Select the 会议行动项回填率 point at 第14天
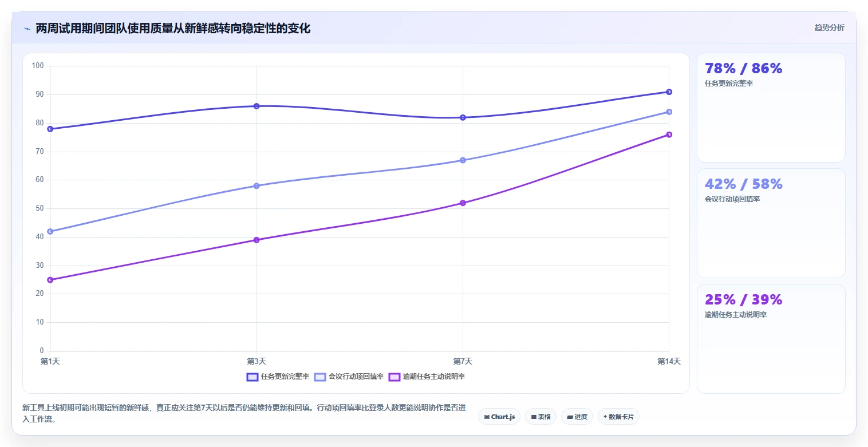The image size is (868, 447). (x=669, y=112)
